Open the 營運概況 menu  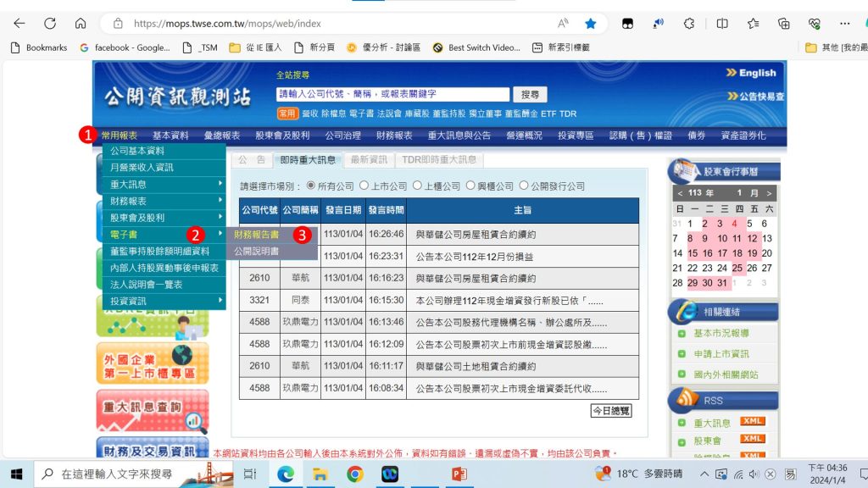coord(524,136)
